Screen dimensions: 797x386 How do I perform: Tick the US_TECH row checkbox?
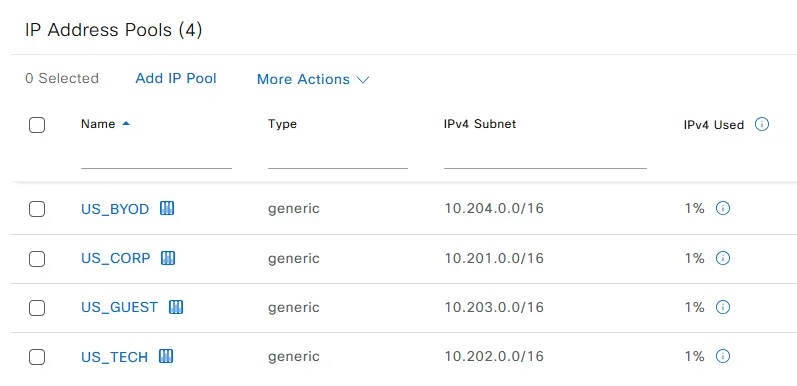tap(37, 357)
